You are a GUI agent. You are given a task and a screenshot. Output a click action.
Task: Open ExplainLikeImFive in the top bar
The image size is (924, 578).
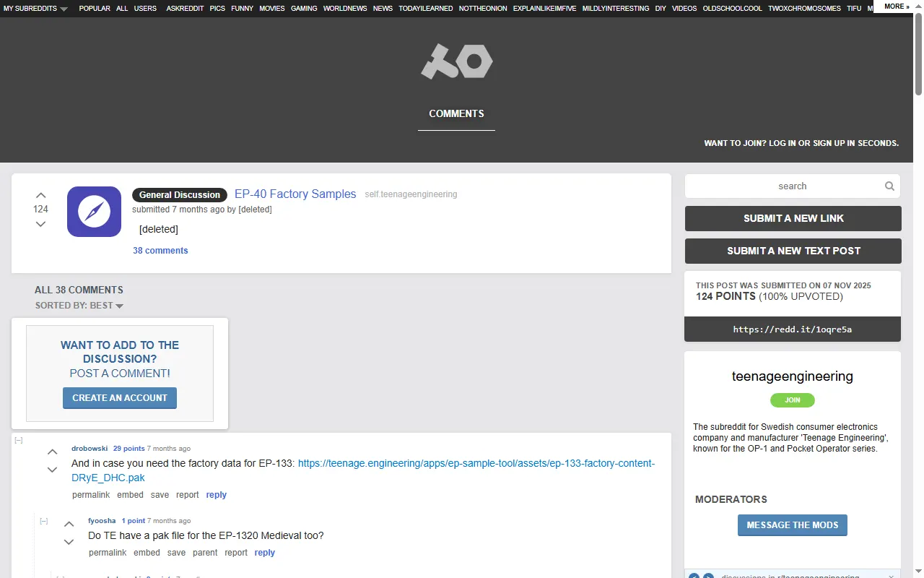tap(544, 9)
